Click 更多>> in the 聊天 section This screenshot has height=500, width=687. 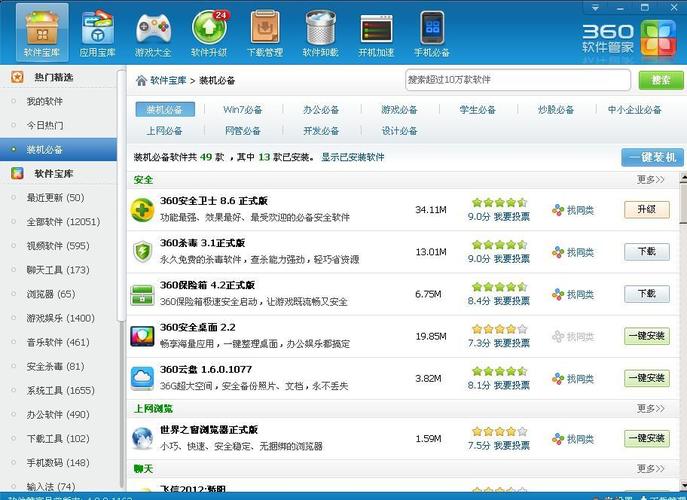click(x=651, y=469)
